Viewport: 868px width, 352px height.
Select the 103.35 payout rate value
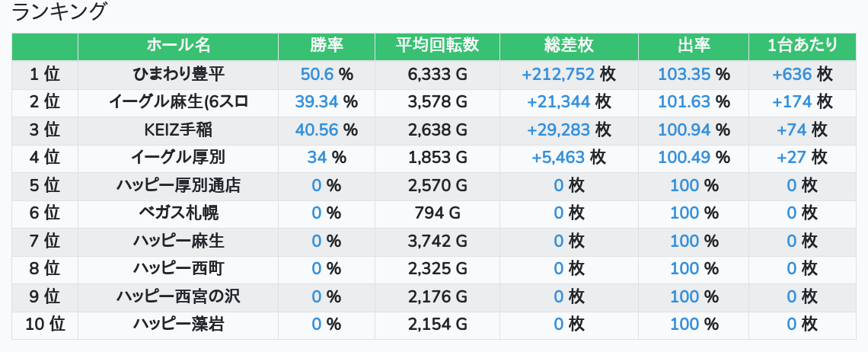684,75
